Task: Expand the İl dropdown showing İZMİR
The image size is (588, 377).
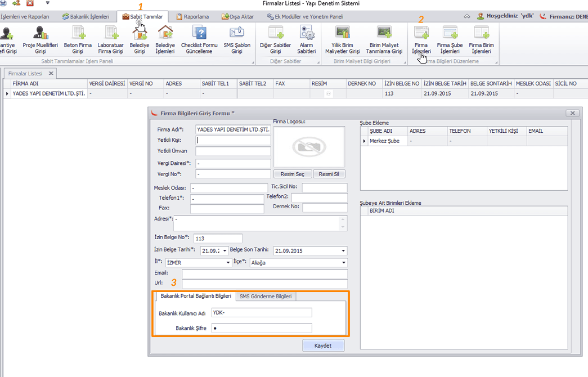Action: tap(228, 263)
